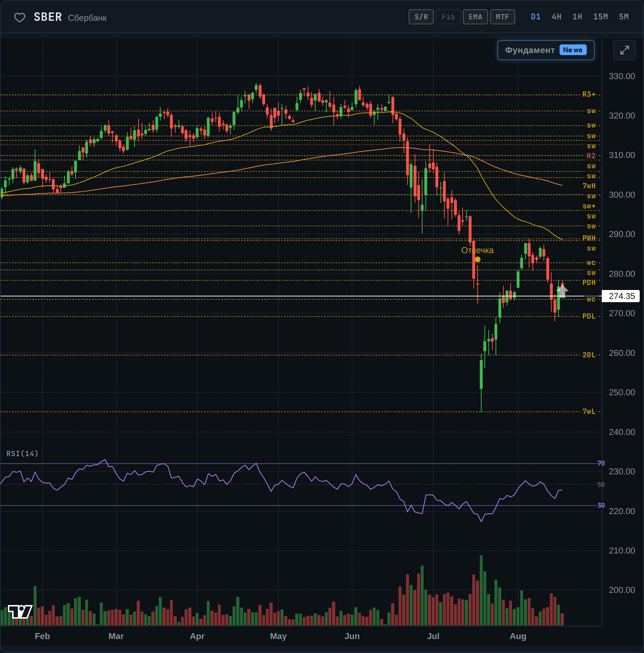Click the 7wL level label
Screen dimensions: 644x653
pyautogui.click(x=589, y=411)
